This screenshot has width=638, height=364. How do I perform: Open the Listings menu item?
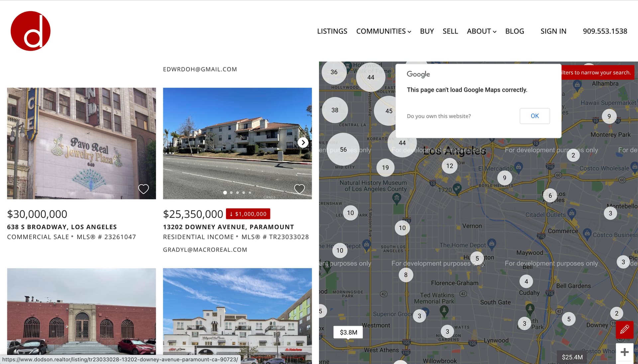[x=332, y=31]
